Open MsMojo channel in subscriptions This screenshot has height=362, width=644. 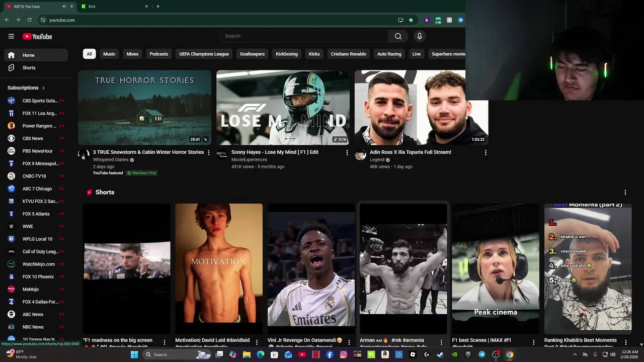(35, 289)
